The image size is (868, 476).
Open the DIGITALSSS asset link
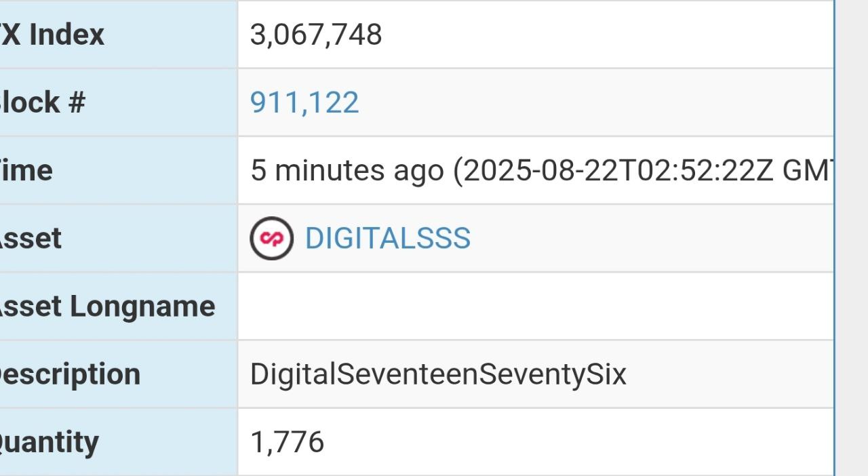coord(387,239)
